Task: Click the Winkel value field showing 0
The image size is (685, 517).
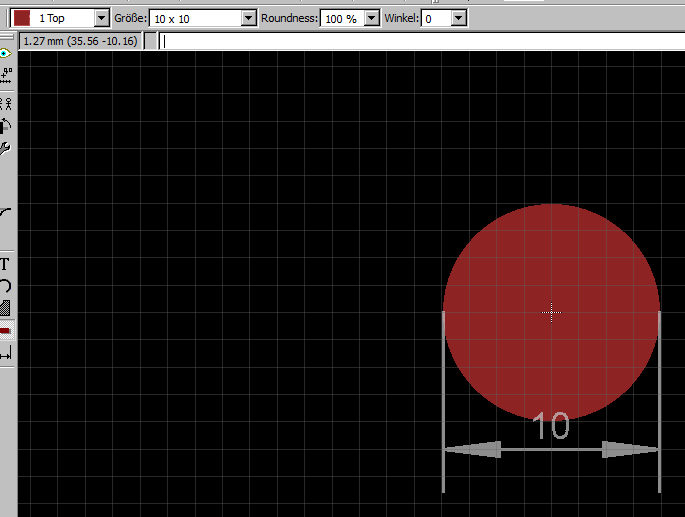Action: [x=436, y=19]
